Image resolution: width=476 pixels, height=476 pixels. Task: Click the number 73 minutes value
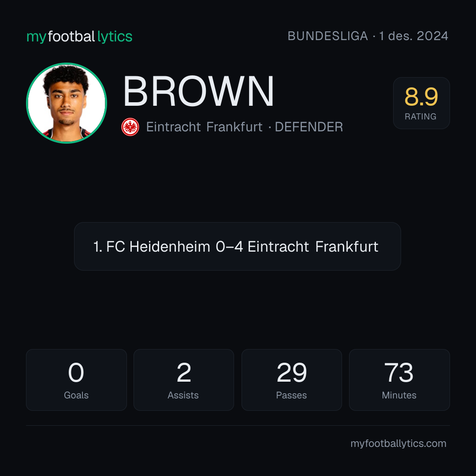[x=399, y=372]
